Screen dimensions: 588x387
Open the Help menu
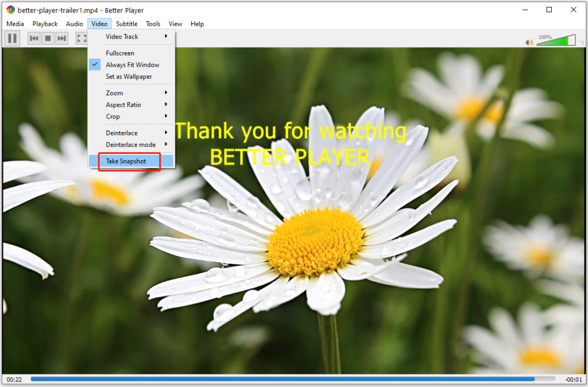[198, 24]
